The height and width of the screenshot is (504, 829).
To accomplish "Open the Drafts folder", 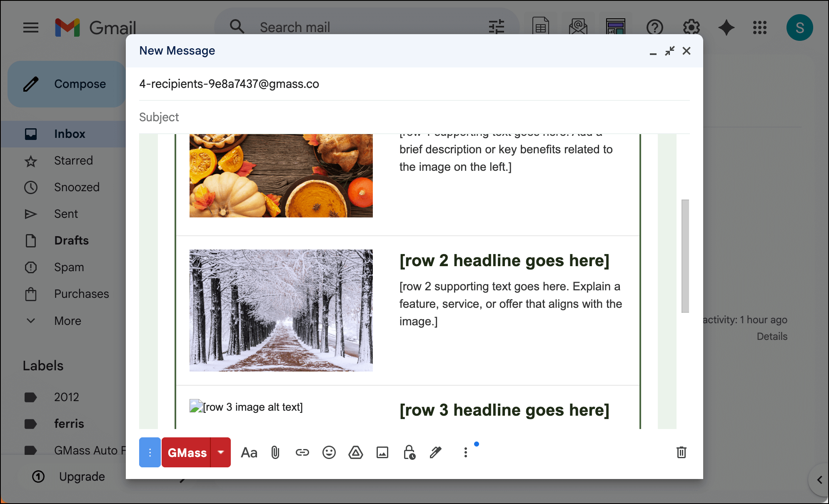I will coord(71,240).
